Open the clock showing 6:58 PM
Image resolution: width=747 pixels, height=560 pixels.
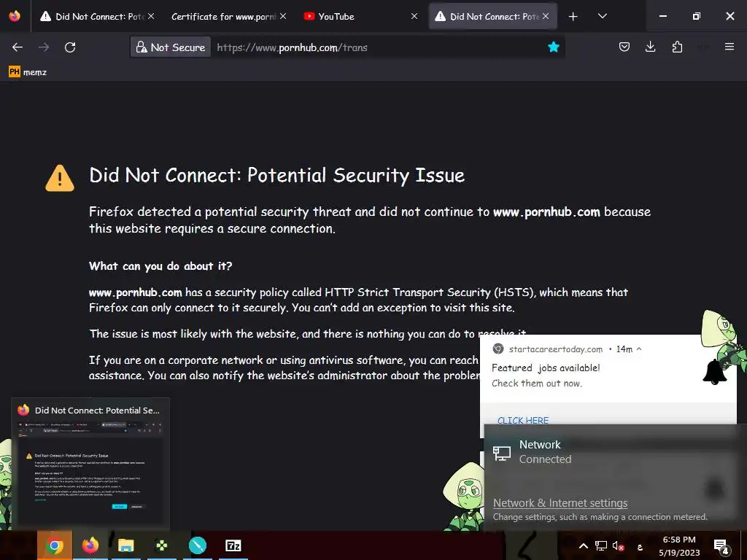point(679,546)
